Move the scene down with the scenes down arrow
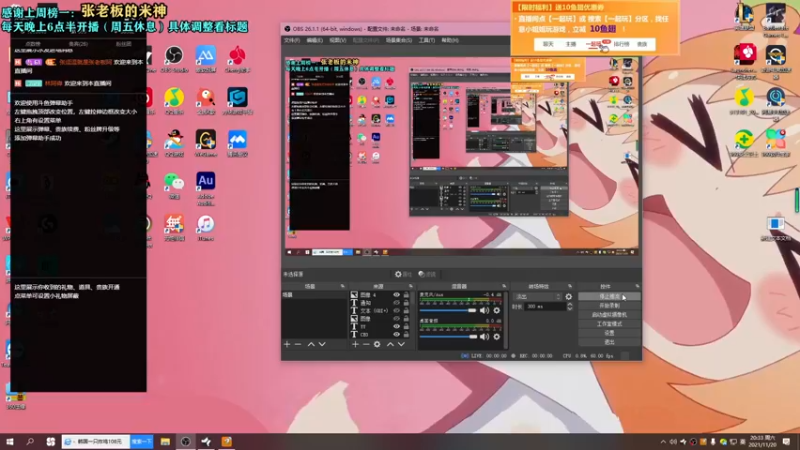Screen dimensions: 800x450 click(x=322, y=344)
